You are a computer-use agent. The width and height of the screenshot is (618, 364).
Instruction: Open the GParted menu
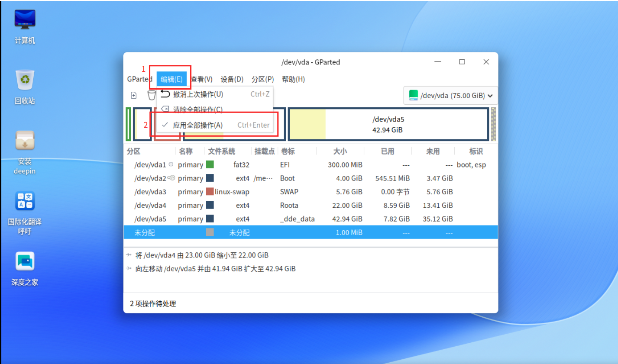[139, 79]
